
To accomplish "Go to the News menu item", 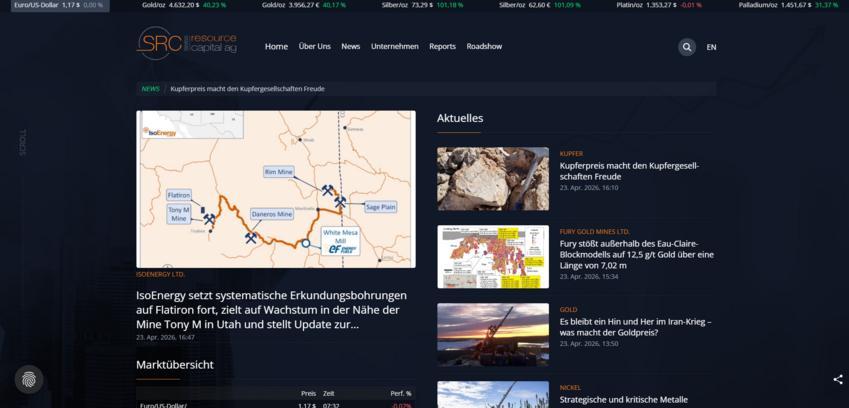I will (x=350, y=47).
